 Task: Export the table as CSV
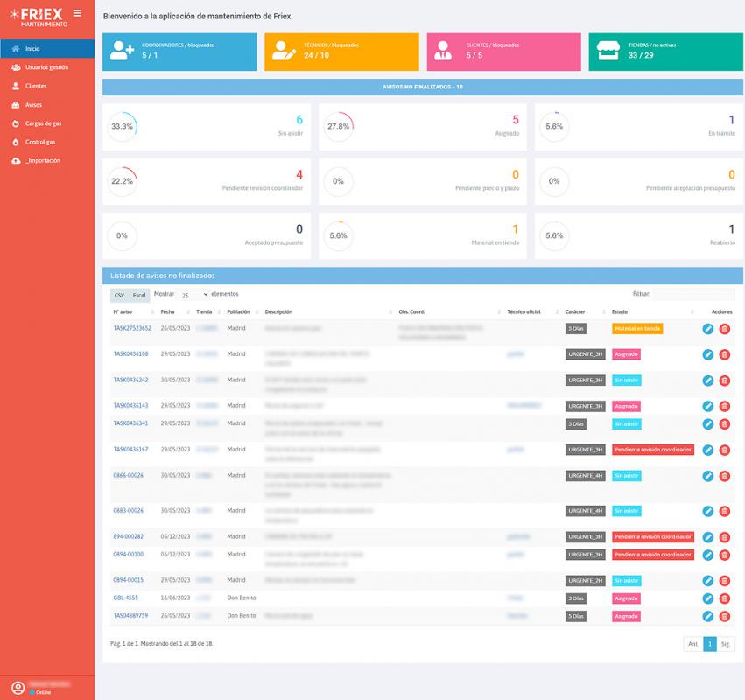coord(119,296)
